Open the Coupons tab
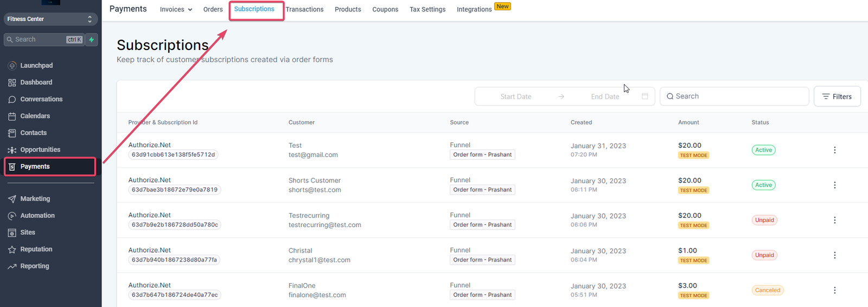The image size is (868, 307). pos(385,9)
